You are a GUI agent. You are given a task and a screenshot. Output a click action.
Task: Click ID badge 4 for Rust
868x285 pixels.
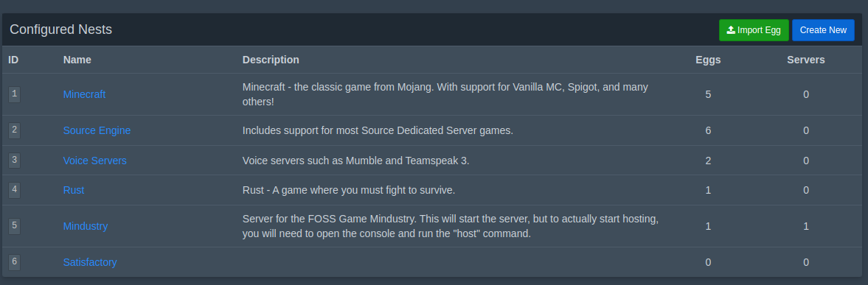(15, 190)
